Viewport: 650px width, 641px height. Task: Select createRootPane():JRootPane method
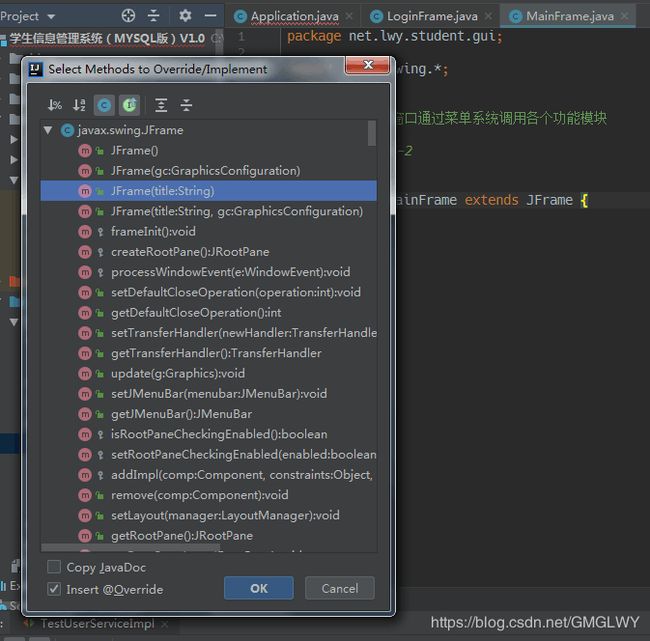[209, 252]
